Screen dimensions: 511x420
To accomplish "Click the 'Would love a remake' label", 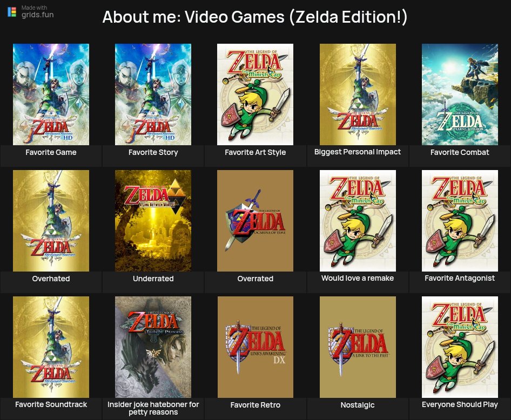I will click(358, 278).
